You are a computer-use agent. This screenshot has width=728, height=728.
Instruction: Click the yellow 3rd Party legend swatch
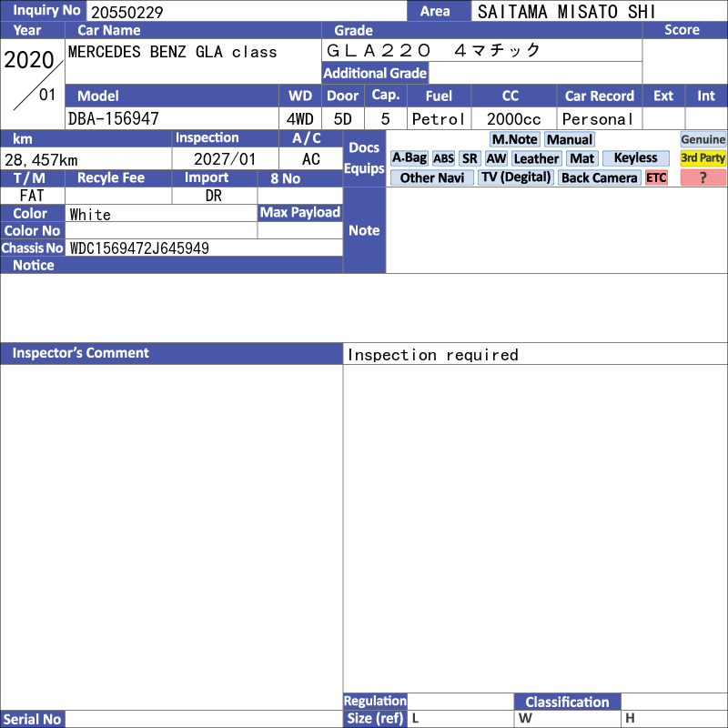[x=703, y=158]
